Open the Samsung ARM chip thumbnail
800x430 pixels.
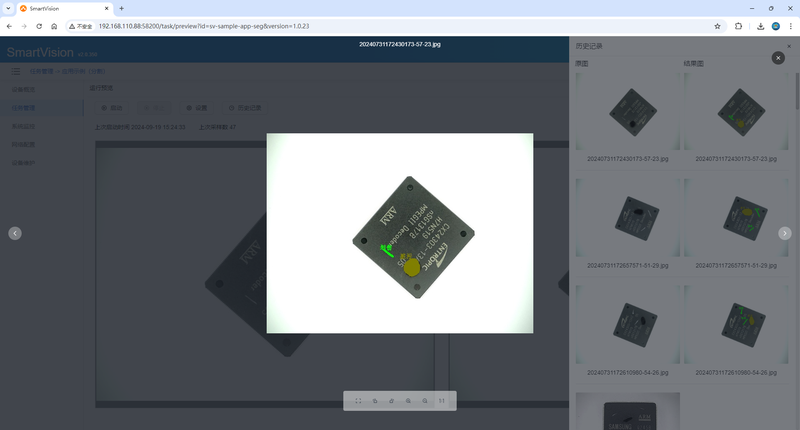(x=628, y=411)
